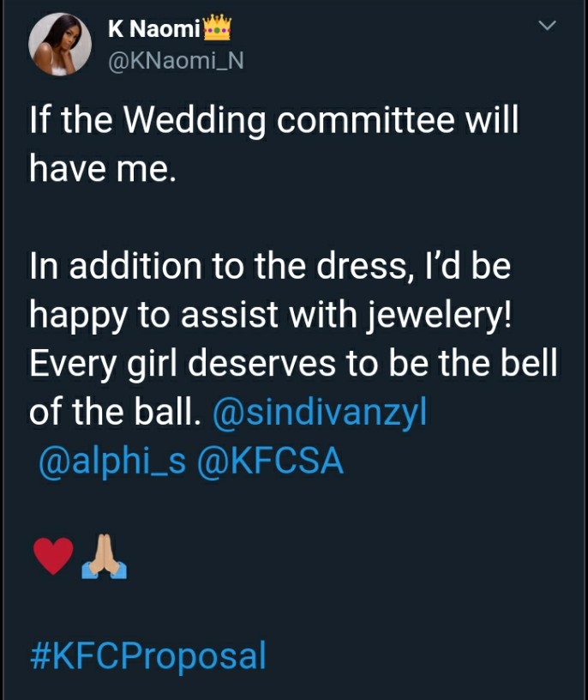This screenshot has height=700, width=588.
Task: Select the K Naomi display name
Action: 154,29
